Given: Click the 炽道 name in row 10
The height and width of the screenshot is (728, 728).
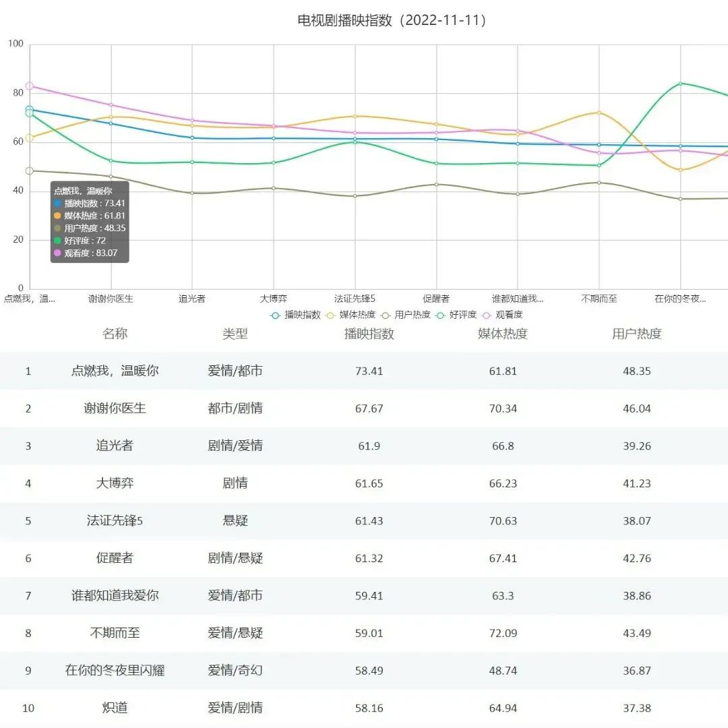Looking at the screenshot, I should point(115,708).
